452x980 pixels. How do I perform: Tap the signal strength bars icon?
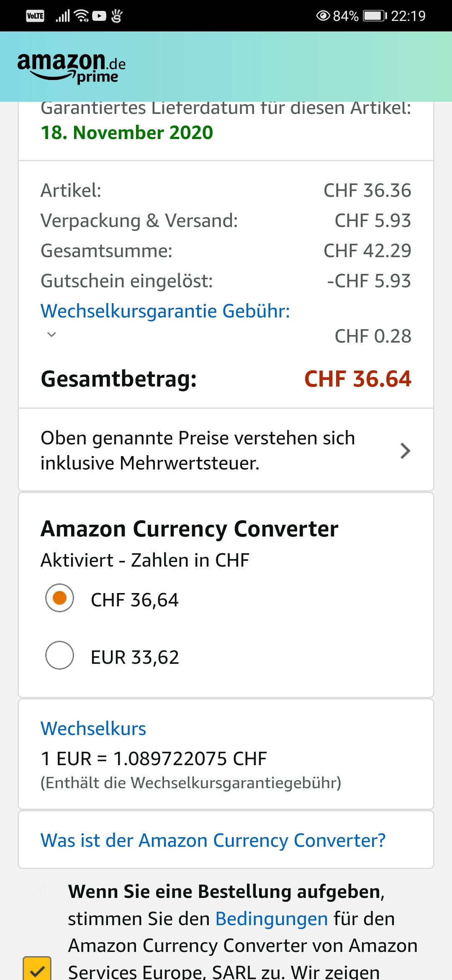tap(63, 16)
